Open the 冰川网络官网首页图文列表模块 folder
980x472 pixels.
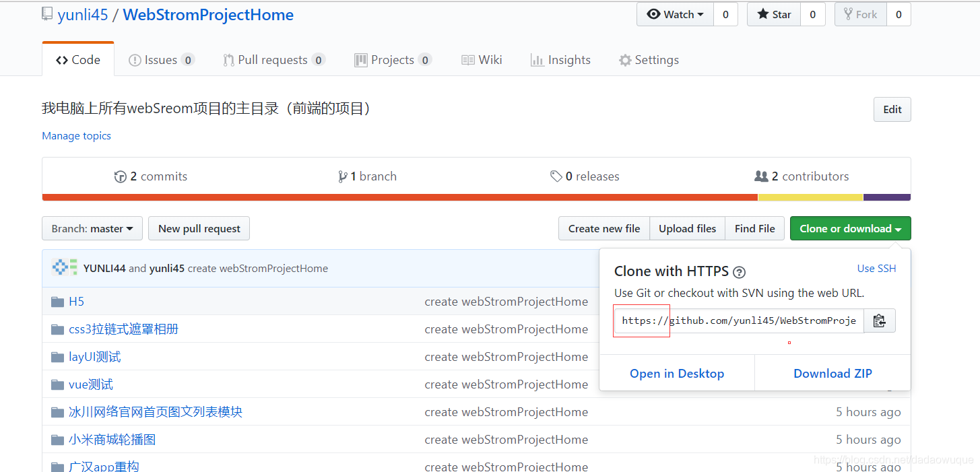(x=156, y=412)
